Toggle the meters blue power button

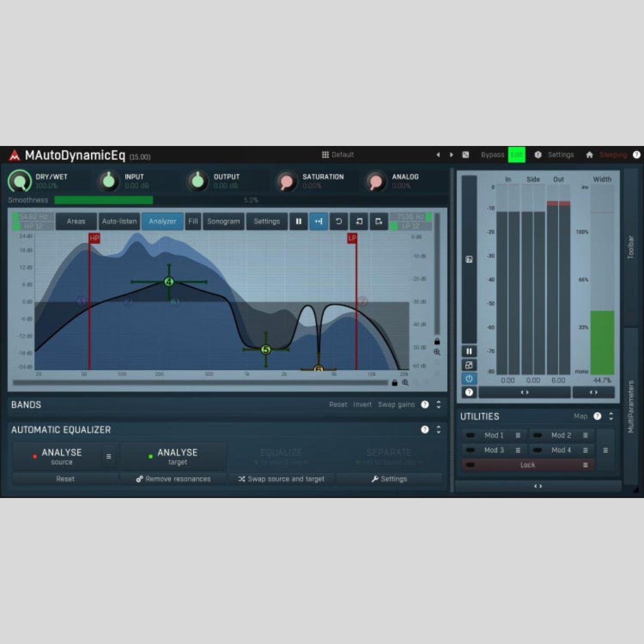(x=469, y=378)
